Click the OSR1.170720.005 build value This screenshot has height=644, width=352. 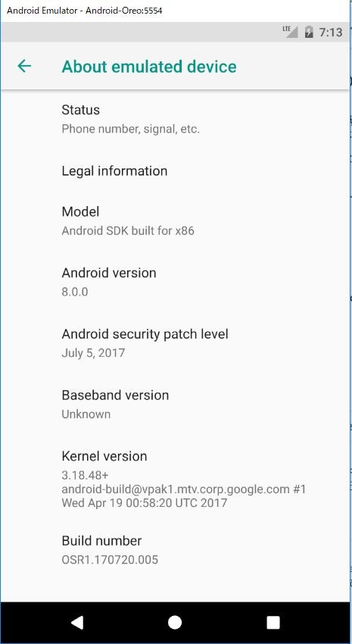[x=110, y=559]
